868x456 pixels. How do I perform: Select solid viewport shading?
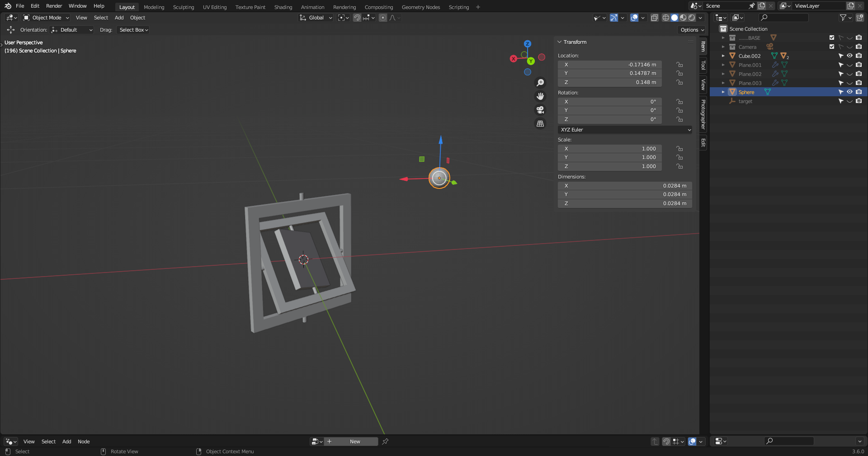675,18
